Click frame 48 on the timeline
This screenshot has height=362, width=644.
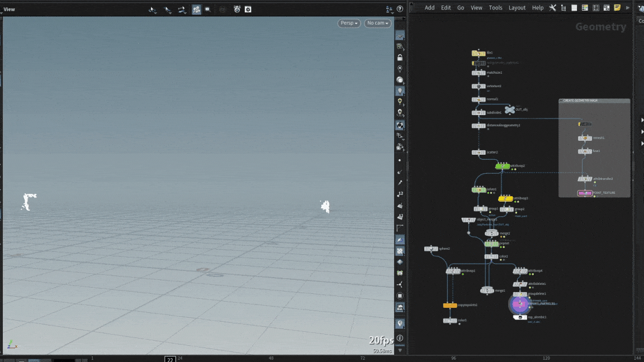[x=271, y=358]
